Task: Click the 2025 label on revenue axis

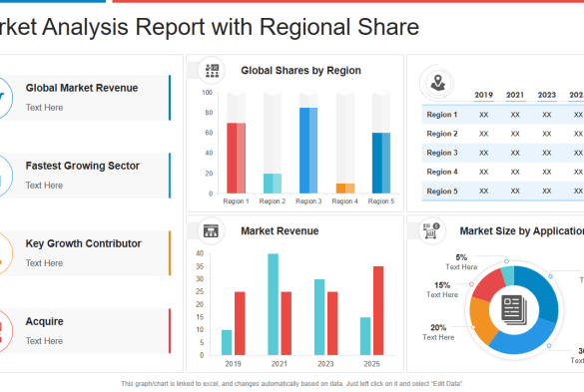Action: pos(371,364)
